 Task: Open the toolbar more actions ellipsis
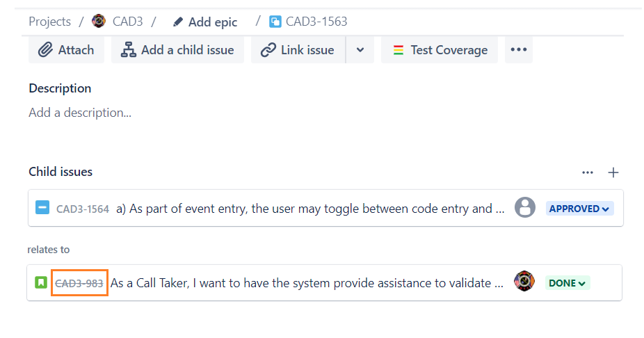pyautogui.click(x=519, y=49)
